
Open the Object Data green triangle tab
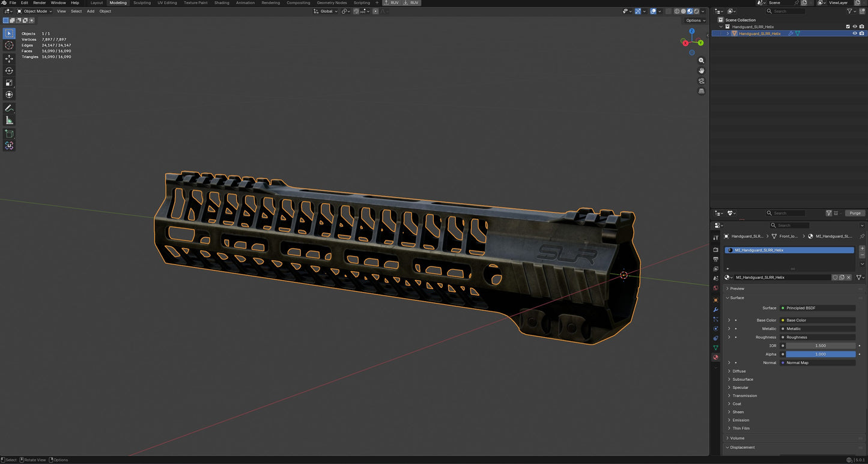click(x=715, y=348)
